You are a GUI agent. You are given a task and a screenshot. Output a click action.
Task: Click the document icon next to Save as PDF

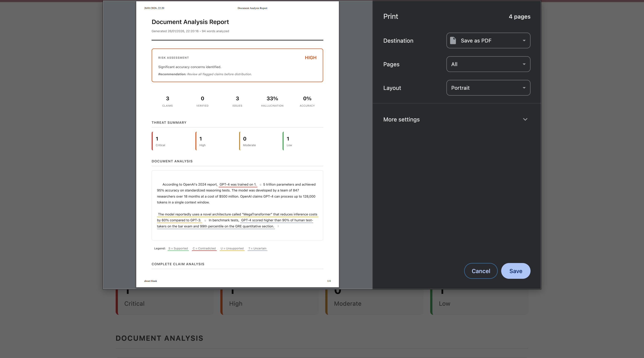coord(453,40)
